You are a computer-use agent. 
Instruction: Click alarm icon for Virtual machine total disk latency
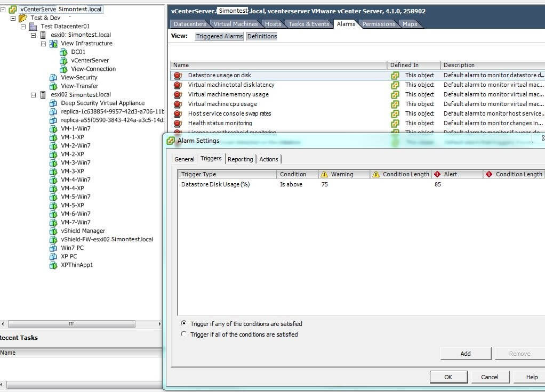pyautogui.click(x=178, y=85)
